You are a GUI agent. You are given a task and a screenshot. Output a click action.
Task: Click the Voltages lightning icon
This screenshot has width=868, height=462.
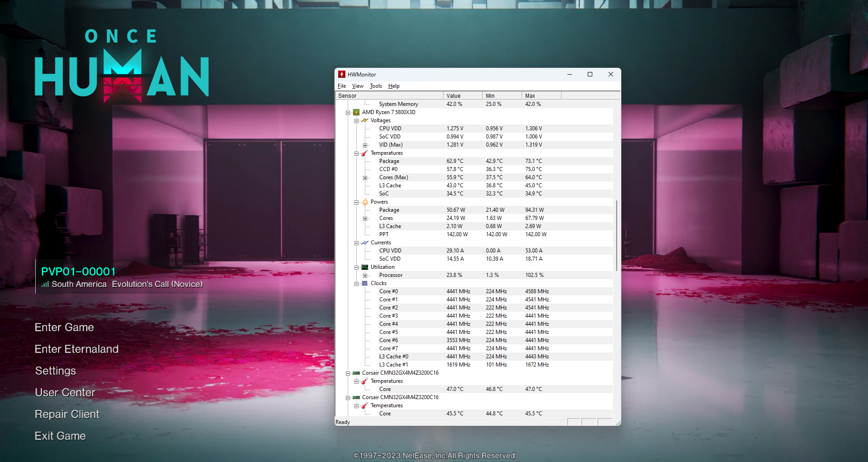(365, 120)
